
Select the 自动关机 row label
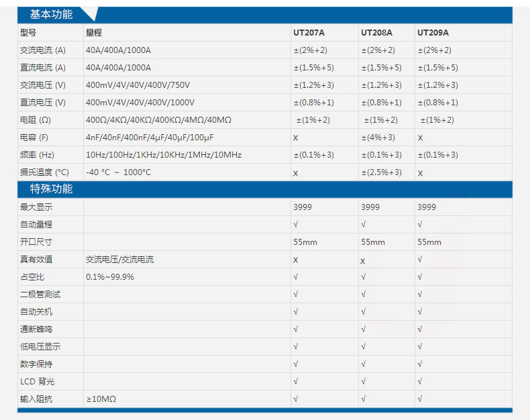pyautogui.click(x=36, y=312)
